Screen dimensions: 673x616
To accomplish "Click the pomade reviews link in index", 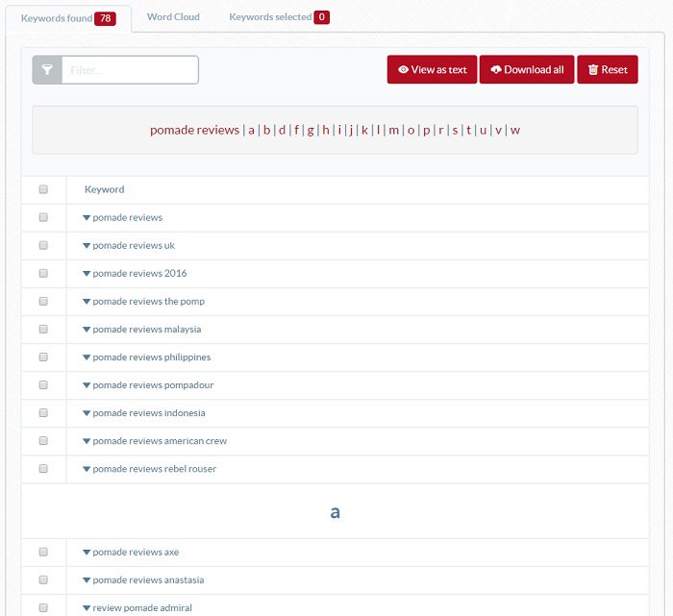I will point(194,130).
